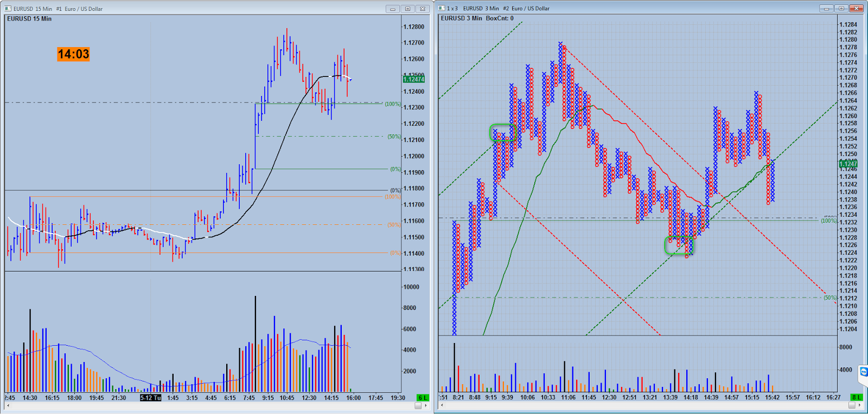Maximize the EURUSD 3 Min chart window
This screenshot has height=414, width=868.
point(841,8)
